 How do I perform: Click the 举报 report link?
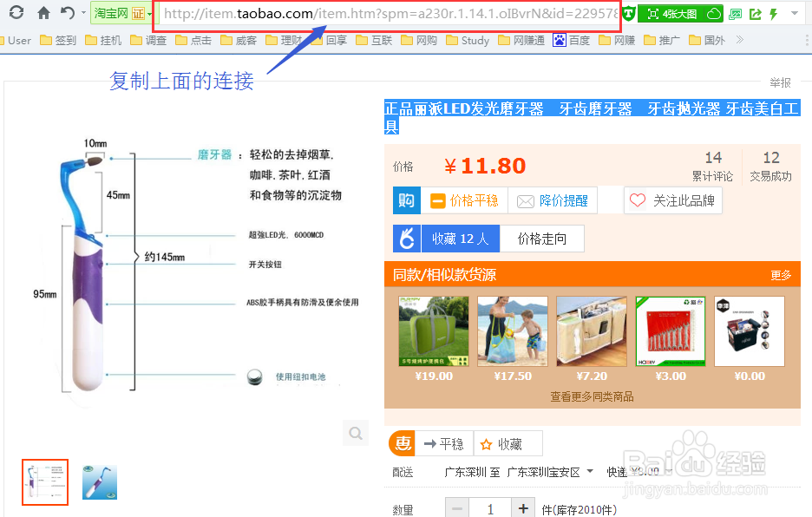tap(780, 82)
